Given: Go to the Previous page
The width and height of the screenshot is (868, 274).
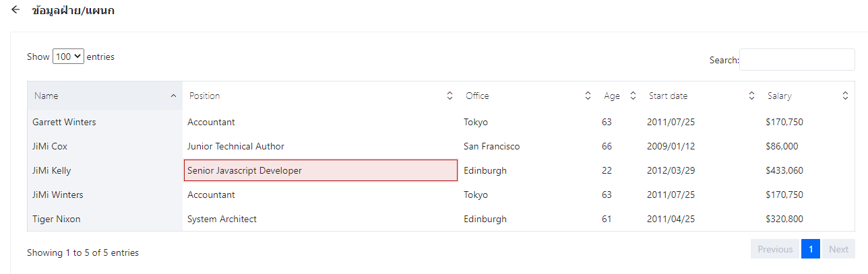Looking at the screenshot, I should click(774, 249).
